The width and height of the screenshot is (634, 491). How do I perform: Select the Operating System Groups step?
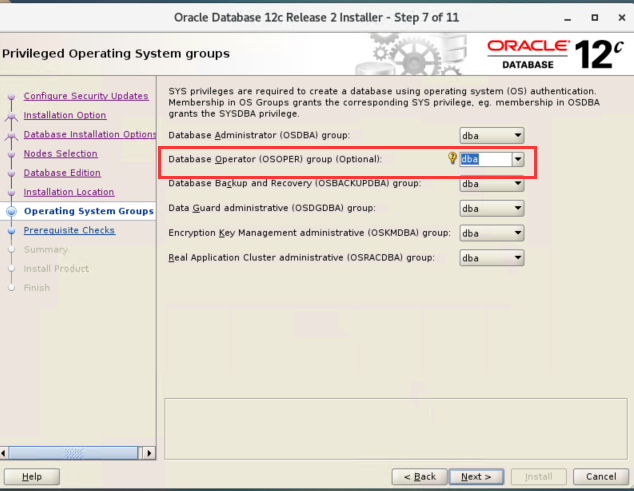click(89, 211)
